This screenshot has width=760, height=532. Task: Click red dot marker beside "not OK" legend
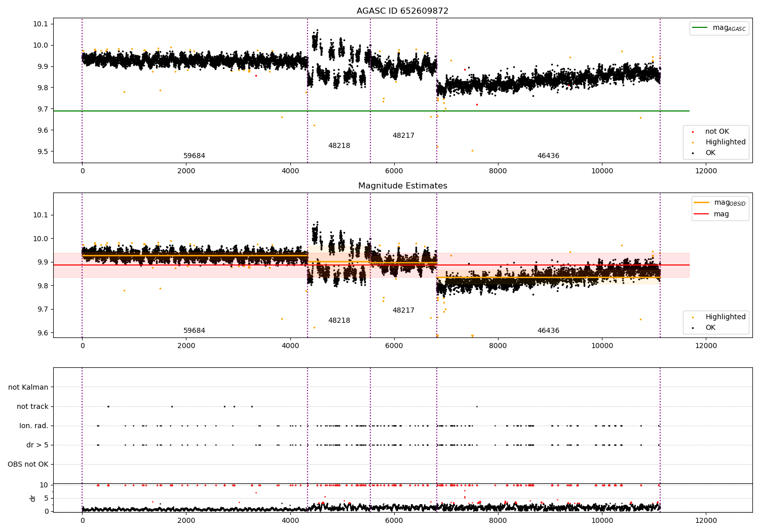(693, 132)
